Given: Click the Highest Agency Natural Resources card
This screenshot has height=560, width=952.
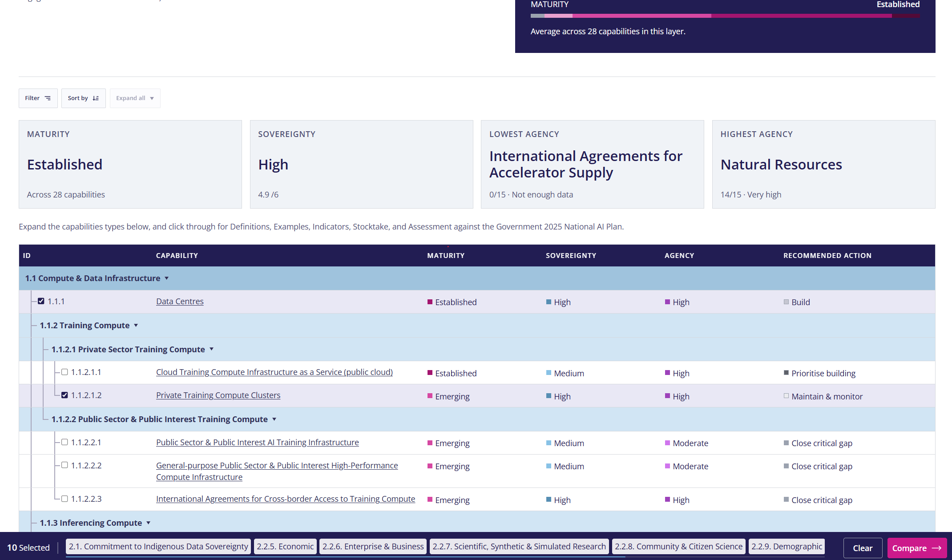Looking at the screenshot, I should (824, 164).
